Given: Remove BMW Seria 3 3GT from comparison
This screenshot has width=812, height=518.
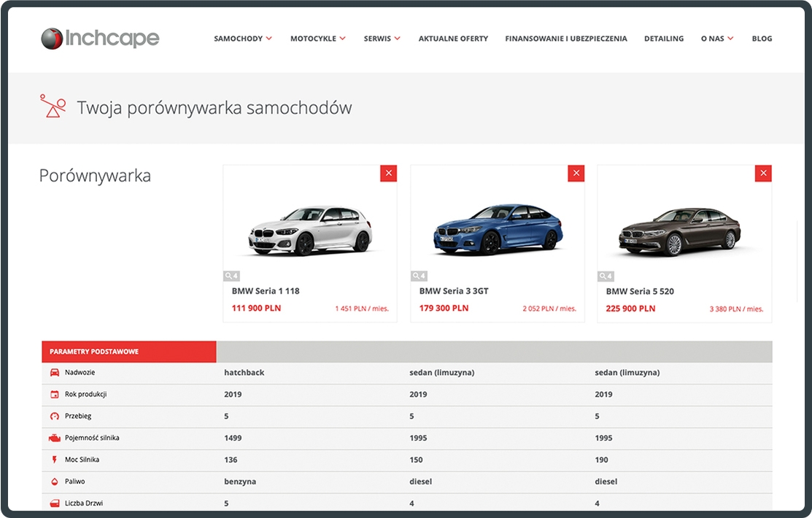Looking at the screenshot, I should (x=576, y=173).
